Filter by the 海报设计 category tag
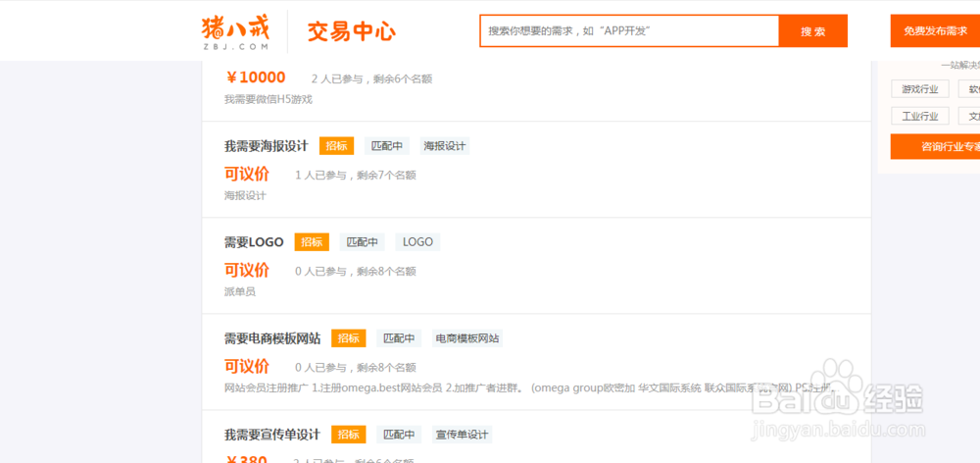 (444, 146)
